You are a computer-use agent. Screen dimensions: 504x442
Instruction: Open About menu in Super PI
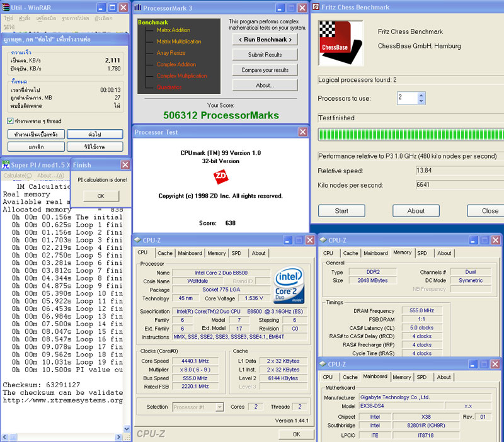tap(50, 176)
